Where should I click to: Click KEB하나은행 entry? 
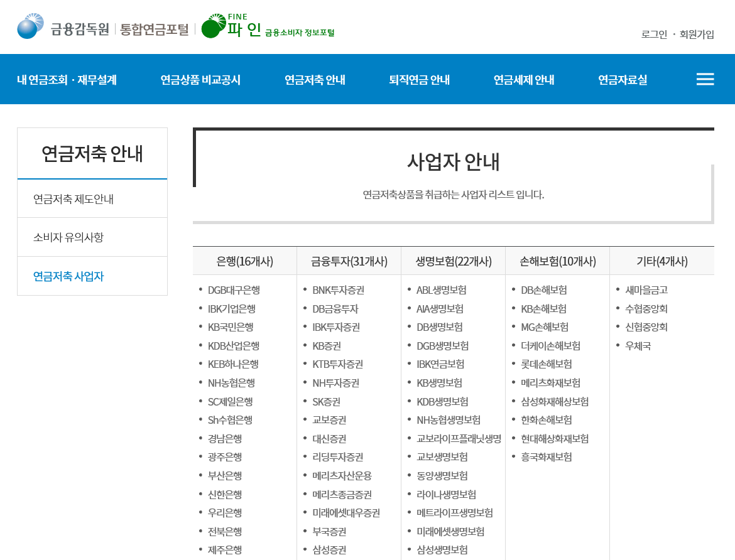click(233, 364)
